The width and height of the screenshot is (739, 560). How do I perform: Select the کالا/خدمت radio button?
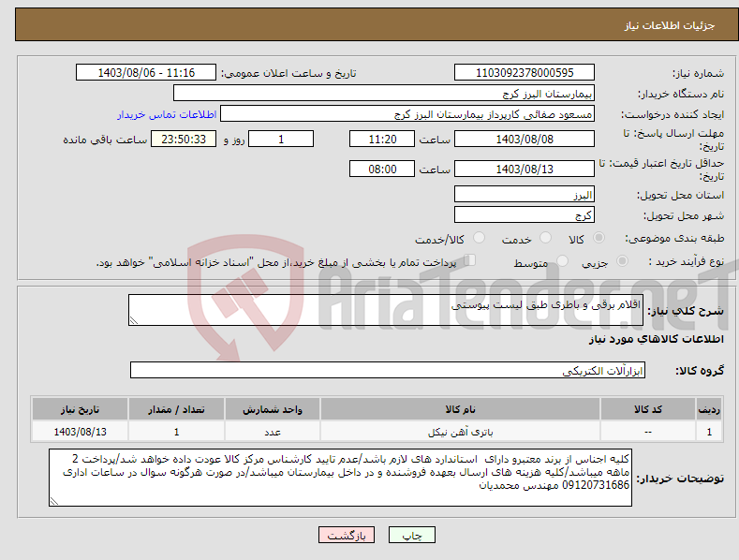coord(479,238)
